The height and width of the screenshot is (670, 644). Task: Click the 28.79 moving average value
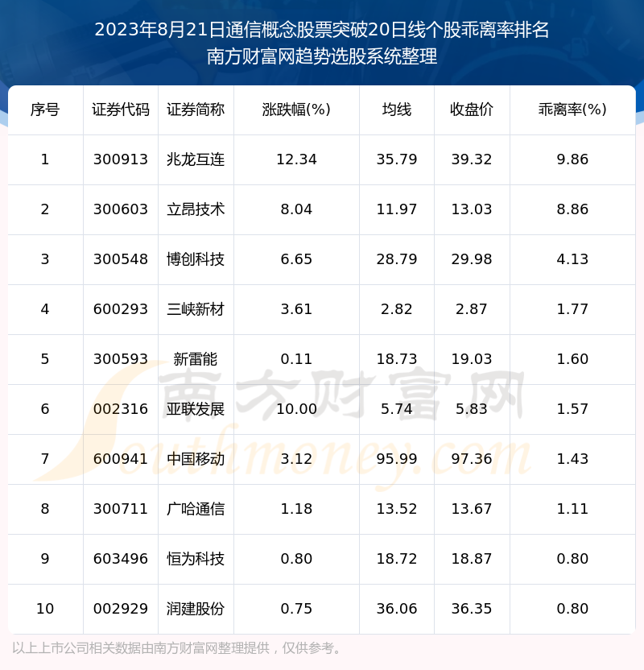click(397, 259)
